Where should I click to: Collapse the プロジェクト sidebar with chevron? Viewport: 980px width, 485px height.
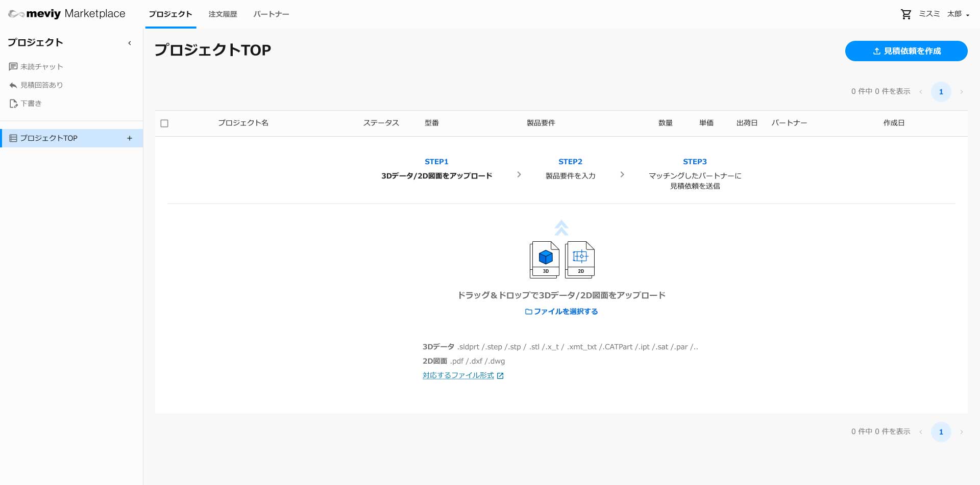(x=130, y=43)
